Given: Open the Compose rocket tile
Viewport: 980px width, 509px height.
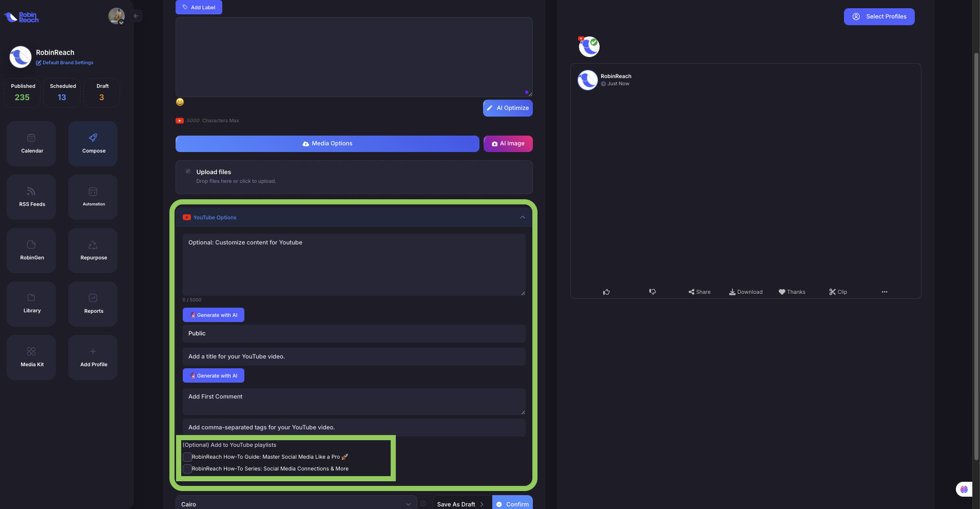Looking at the screenshot, I should coord(93,144).
